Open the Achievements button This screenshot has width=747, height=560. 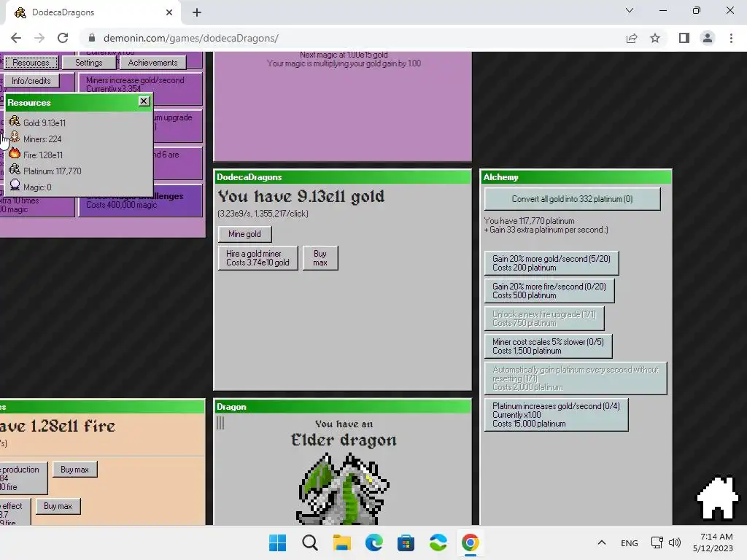(152, 63)
